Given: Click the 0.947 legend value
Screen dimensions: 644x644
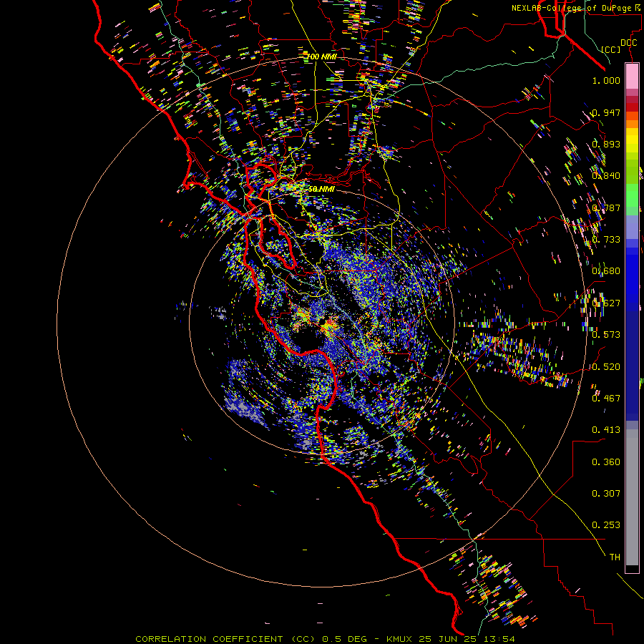Looking at the screenshot, I should tap(606, 112).
